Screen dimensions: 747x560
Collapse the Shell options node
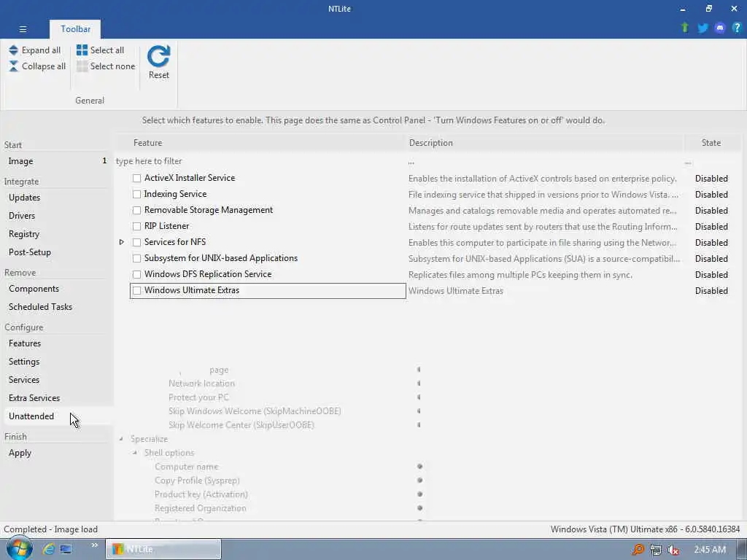coord(135,453)
